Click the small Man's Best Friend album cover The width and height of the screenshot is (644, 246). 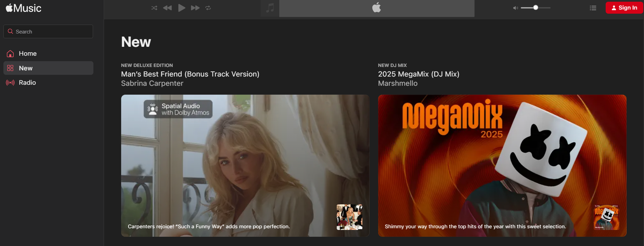(x=350, y=217)
